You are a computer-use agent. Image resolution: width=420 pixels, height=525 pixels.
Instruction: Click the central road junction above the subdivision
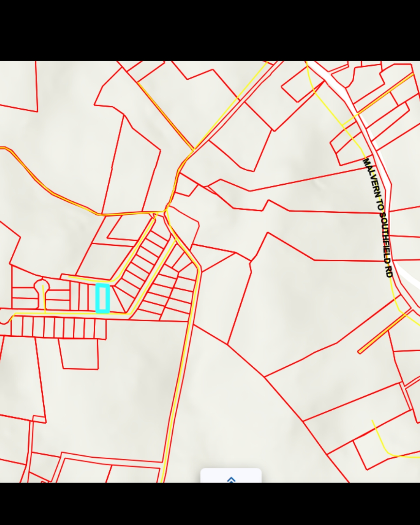pos(167,210)
